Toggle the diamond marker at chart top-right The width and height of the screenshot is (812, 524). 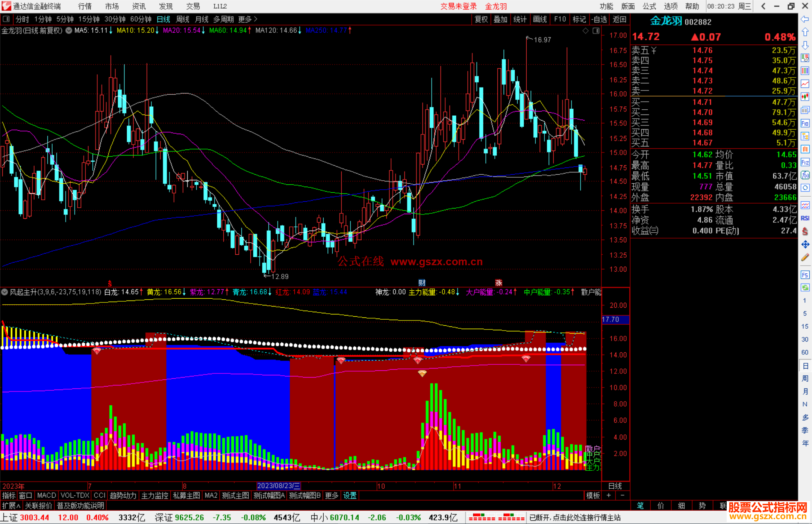585,31
